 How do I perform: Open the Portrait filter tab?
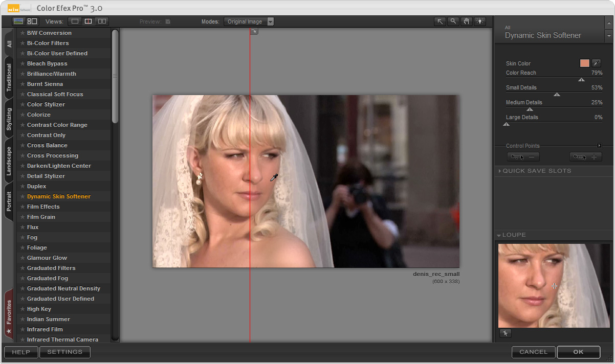9,201
